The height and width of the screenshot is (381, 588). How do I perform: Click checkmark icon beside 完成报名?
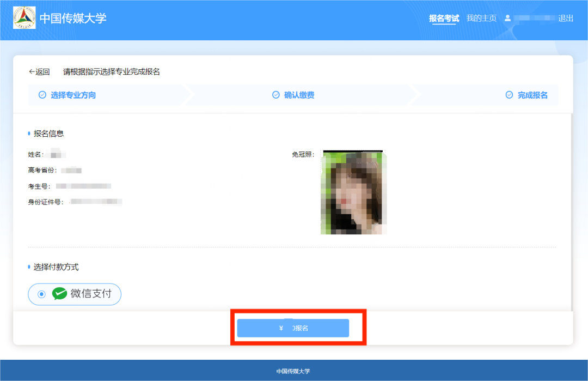click(509, 95)
